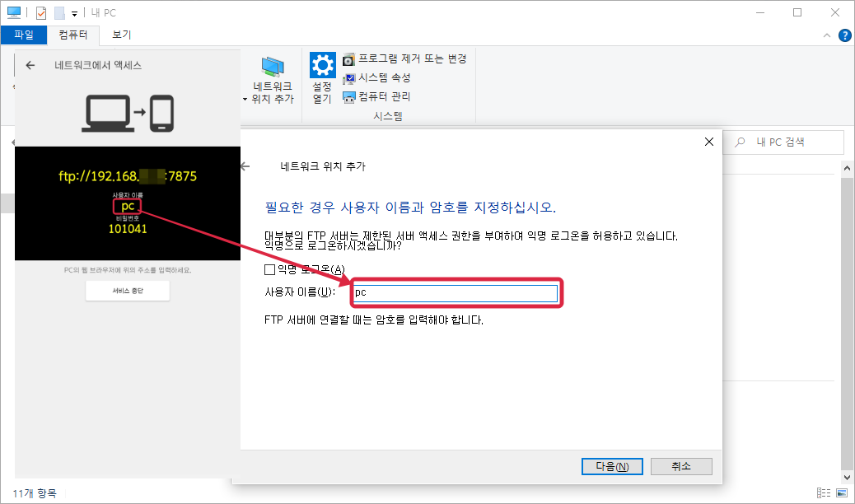Click back arrow in 네트워크에서 액세스 panel
The image size is (855, 504).
pyautogui.click(x=30, y=65)
